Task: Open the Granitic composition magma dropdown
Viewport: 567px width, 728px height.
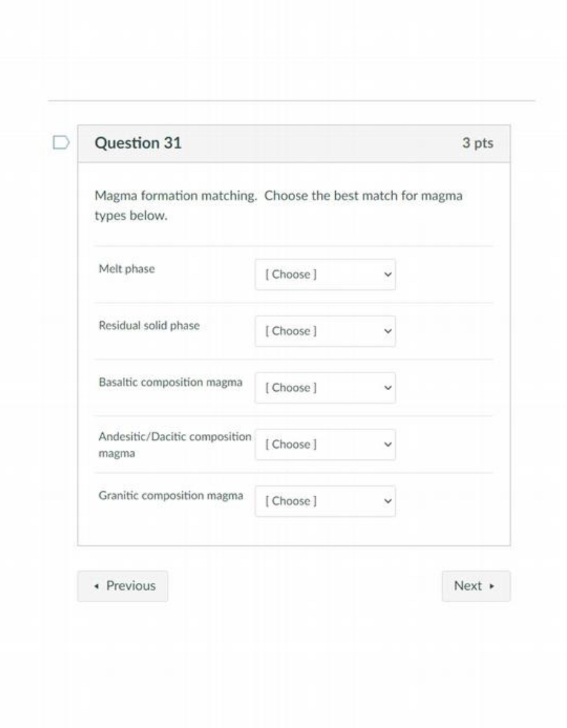Action: pyautogui.click(x=324, y=501)
